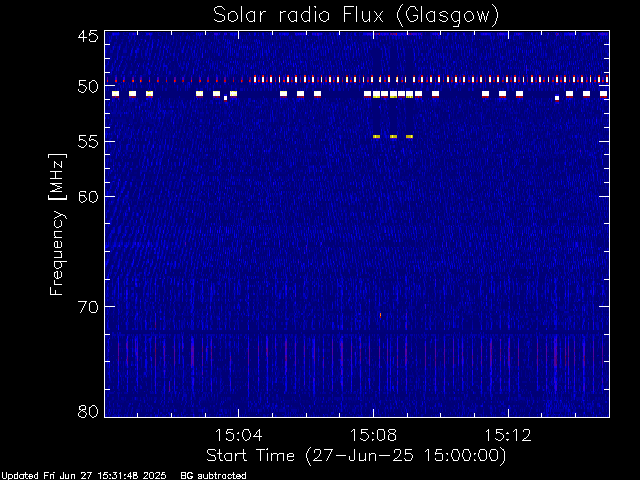
Task: Click the 'Start Time (27-Jun-25 15:00:00)' label
Action: [356, 456]
